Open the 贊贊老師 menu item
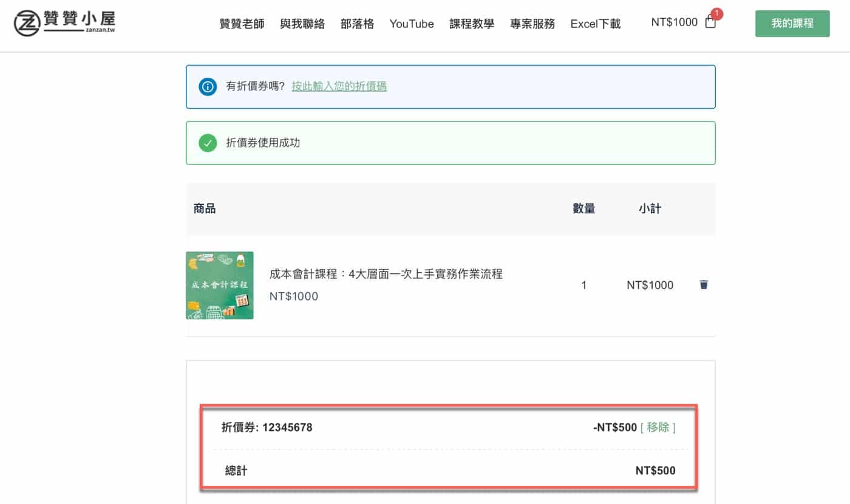This screenshot has width=850, height=504. click(242, 24)
